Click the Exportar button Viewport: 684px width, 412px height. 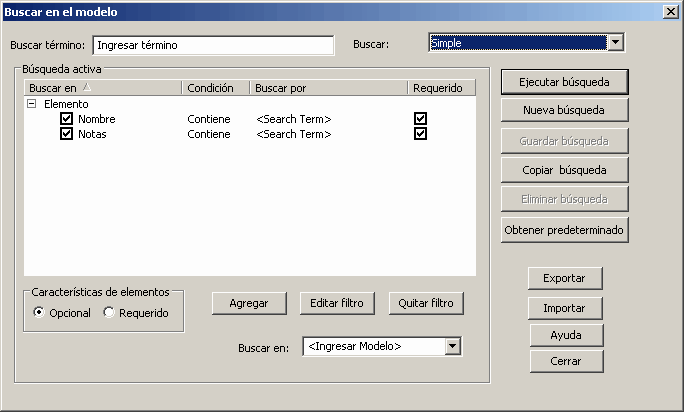pyautogui.click(x=565, y=278)
